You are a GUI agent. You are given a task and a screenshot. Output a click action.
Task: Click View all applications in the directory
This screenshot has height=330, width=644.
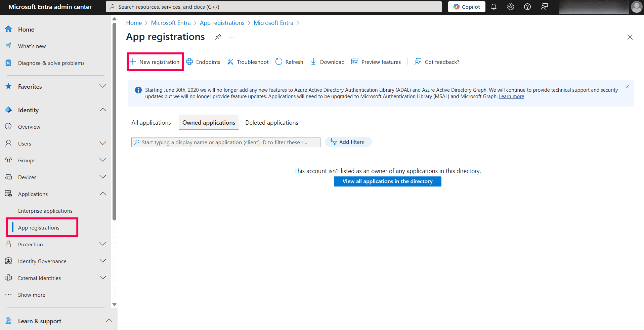(387, 181)
